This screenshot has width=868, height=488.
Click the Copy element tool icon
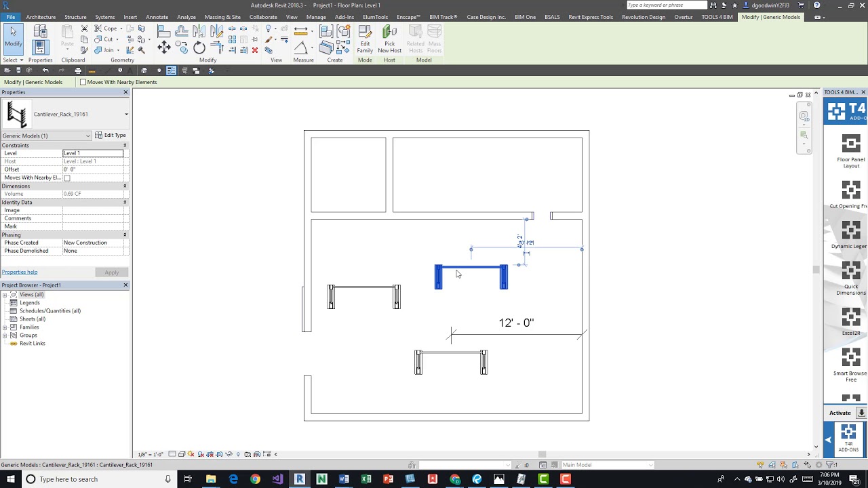[181, 47]
